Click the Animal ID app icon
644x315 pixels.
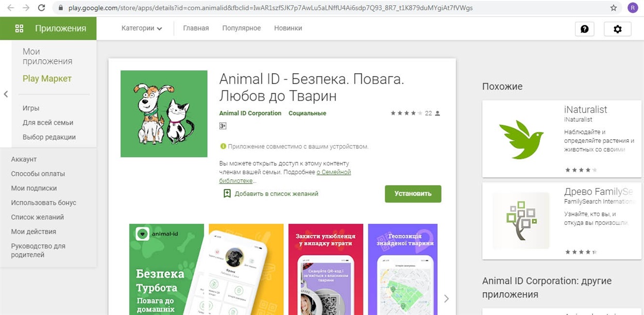tap(164, 113)
